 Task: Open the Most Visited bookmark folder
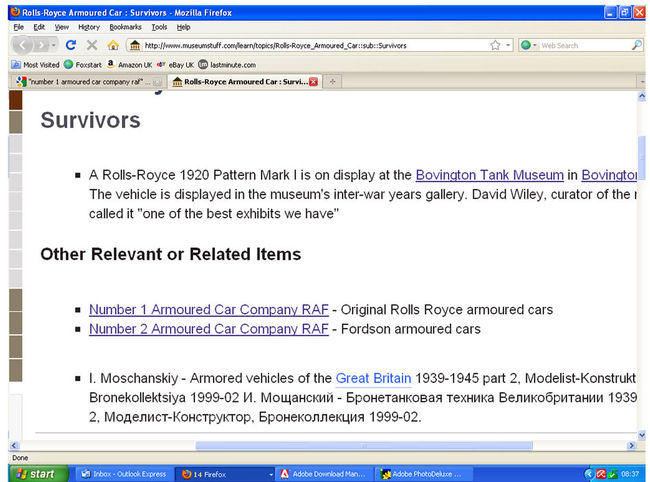(35, 65)
